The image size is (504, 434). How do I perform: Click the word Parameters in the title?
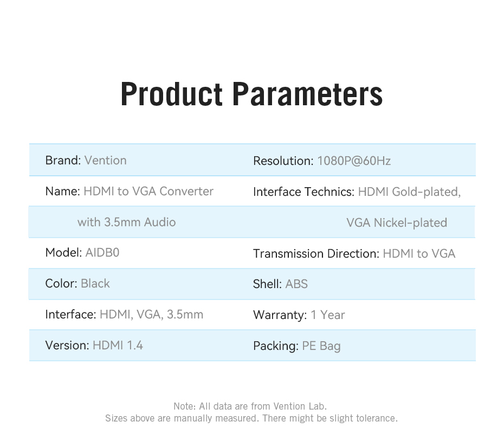(x=307, y=94)
